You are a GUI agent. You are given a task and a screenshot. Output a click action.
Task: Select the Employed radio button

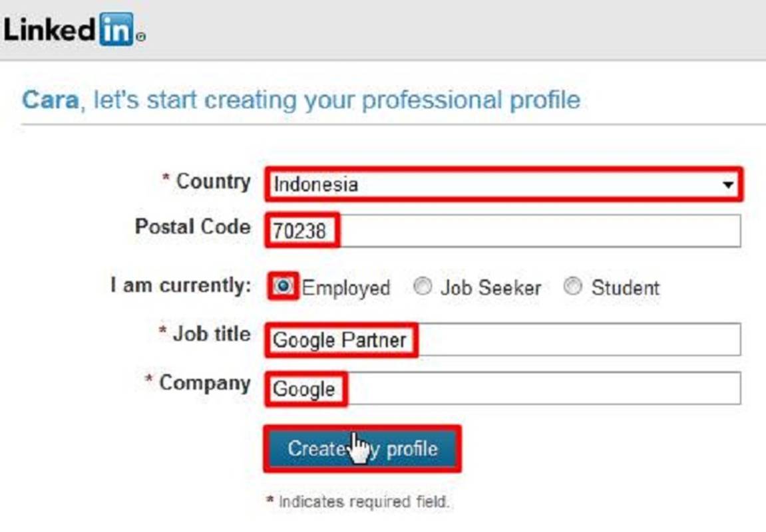coord(283,285)
